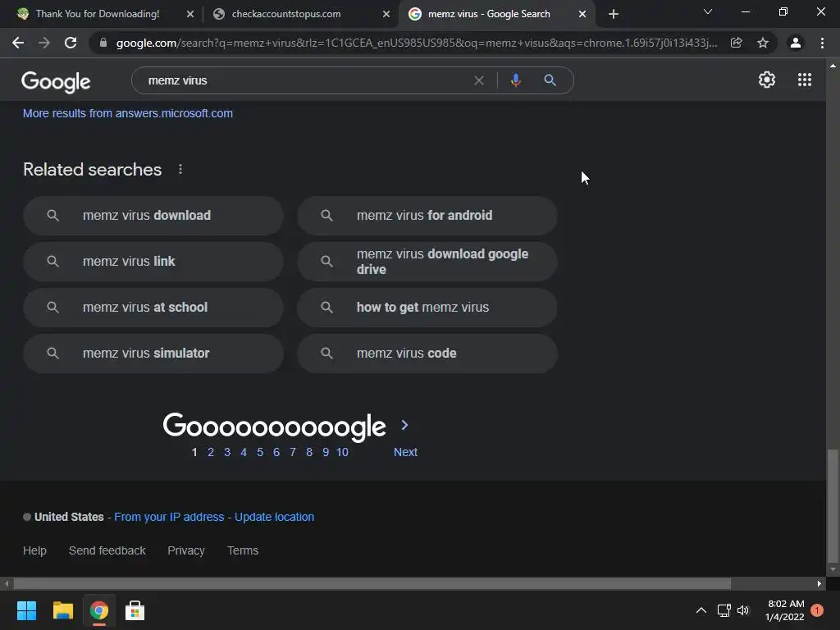Click the Google logo in header
This screenshot has width=840, height=630.
[x=56, y=82]
